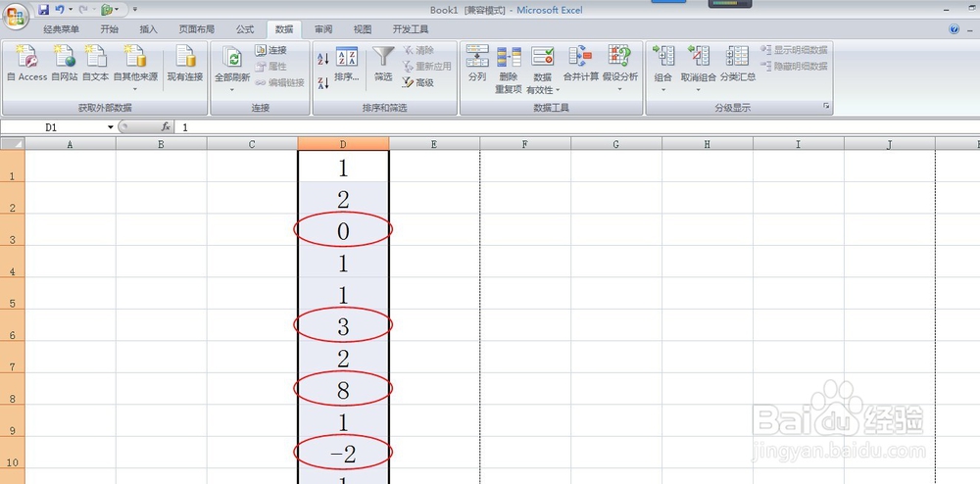Expand the What-If Analysis dropdown arrow

tap(620, 89)
